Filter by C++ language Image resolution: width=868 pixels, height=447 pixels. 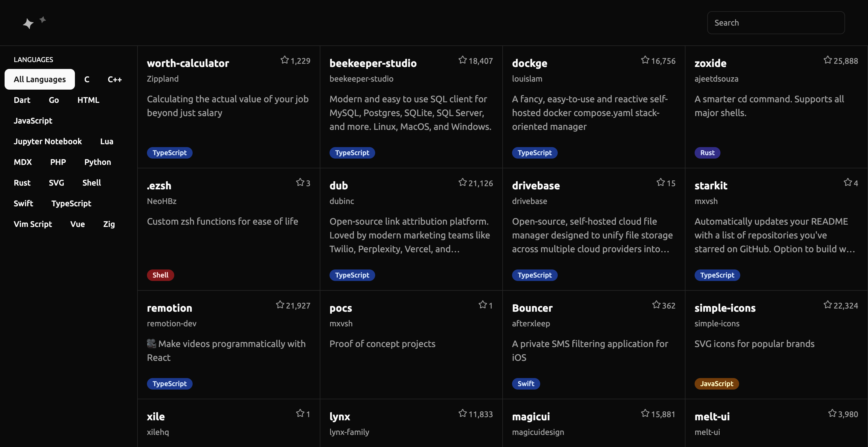115,79
